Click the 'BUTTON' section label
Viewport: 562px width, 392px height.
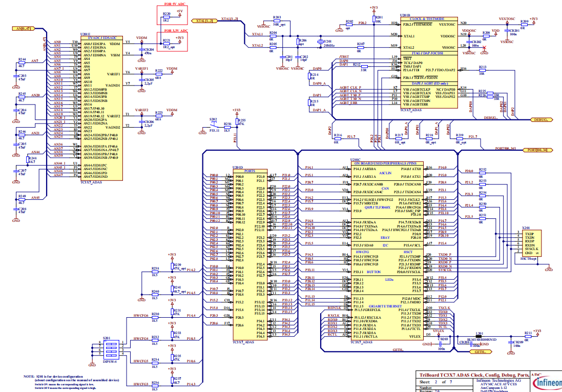click(x=374, y=272)
